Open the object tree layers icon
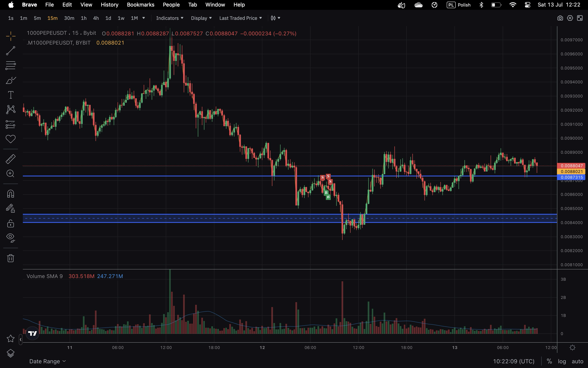This screenshot has height=368, width=588. tap(11, 353)
